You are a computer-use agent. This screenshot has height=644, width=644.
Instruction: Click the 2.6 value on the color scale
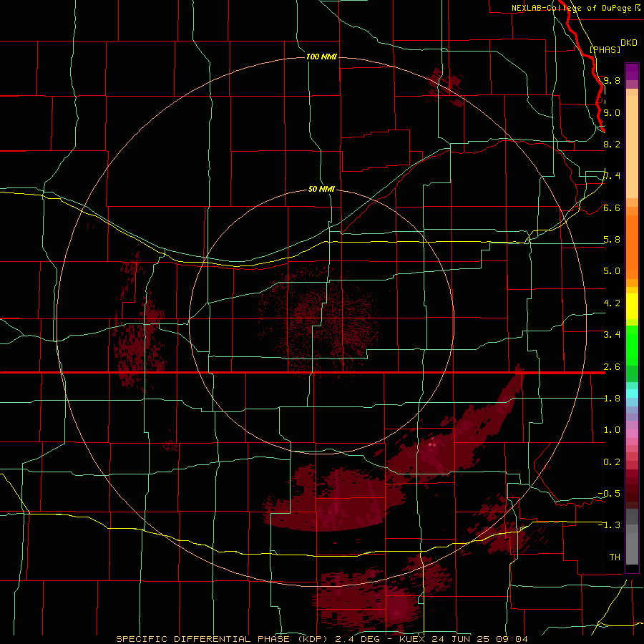(612, 367)
